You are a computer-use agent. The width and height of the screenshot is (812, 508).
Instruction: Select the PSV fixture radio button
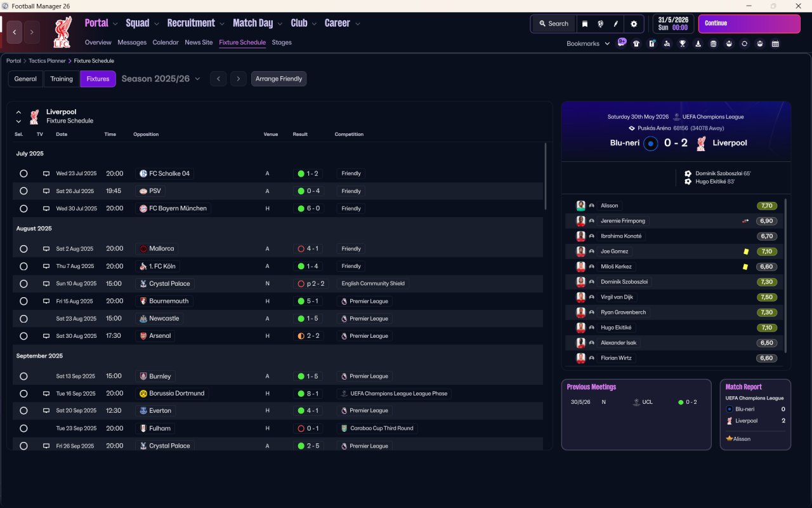point(23,191)
